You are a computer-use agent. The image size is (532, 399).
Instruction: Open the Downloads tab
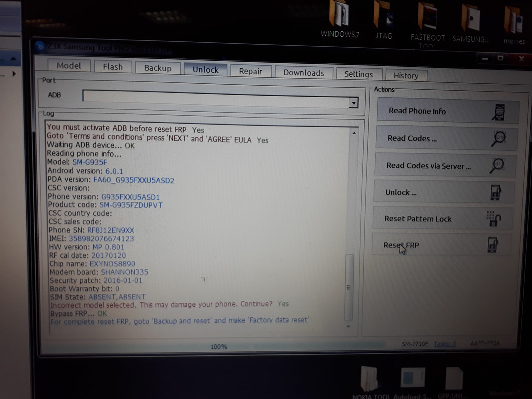tap(303, 73)
